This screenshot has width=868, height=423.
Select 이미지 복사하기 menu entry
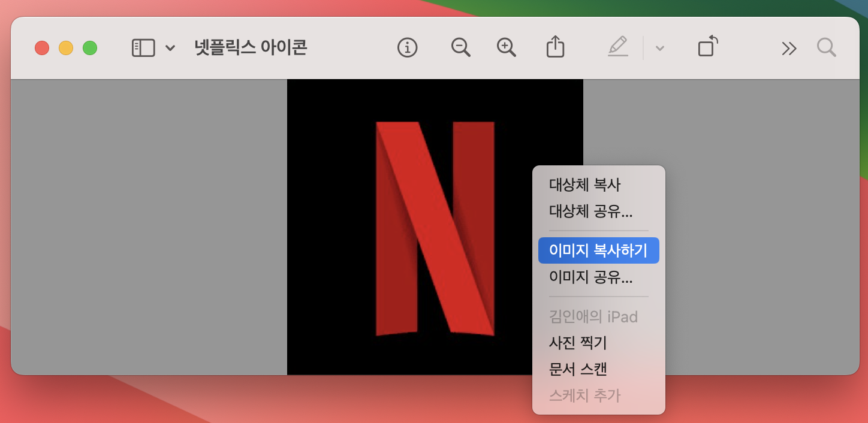(x=599, y=250)
